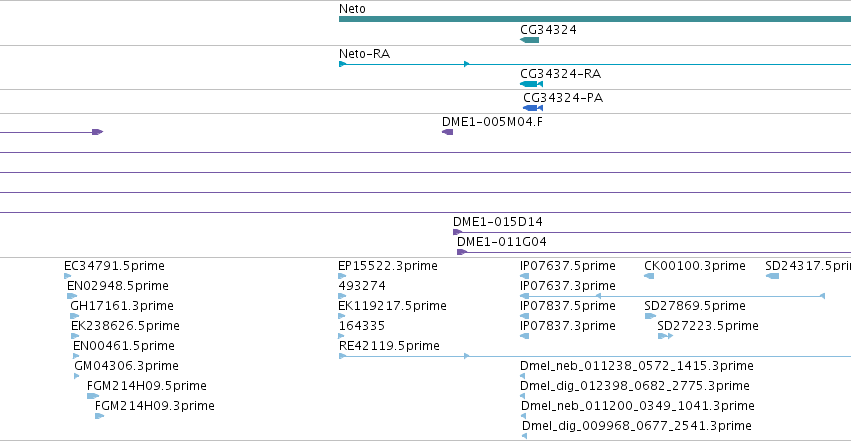Select the CK00100.3prime EST glyph
This screenshot has width=851, height=441.
[649, 276]
